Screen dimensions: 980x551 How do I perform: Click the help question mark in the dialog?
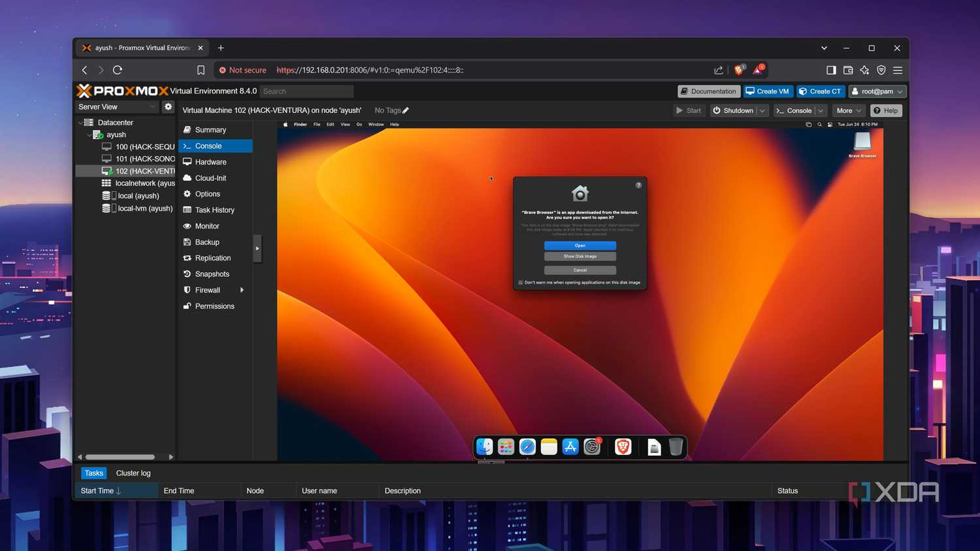638,185
